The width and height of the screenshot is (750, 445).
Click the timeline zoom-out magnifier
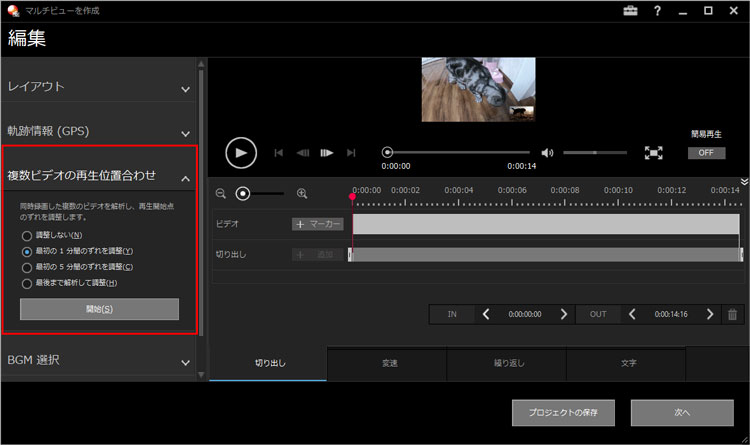coord(221,193)
